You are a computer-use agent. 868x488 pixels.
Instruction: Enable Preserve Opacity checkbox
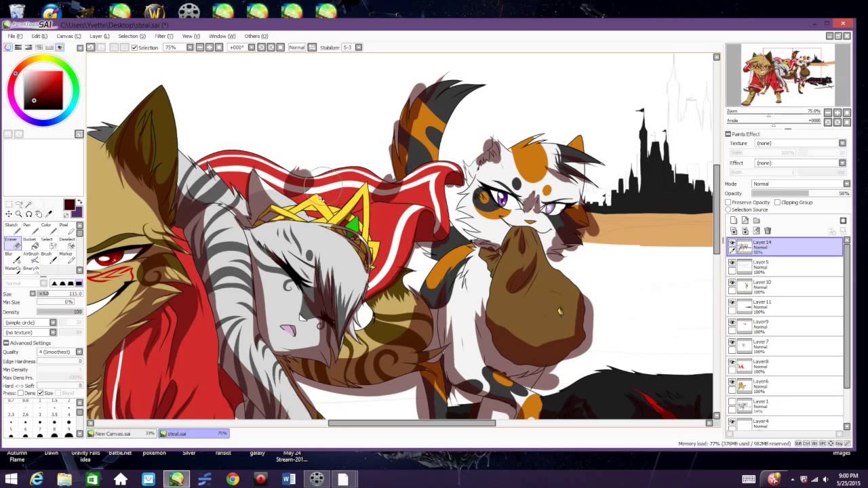tap(728, 202)
